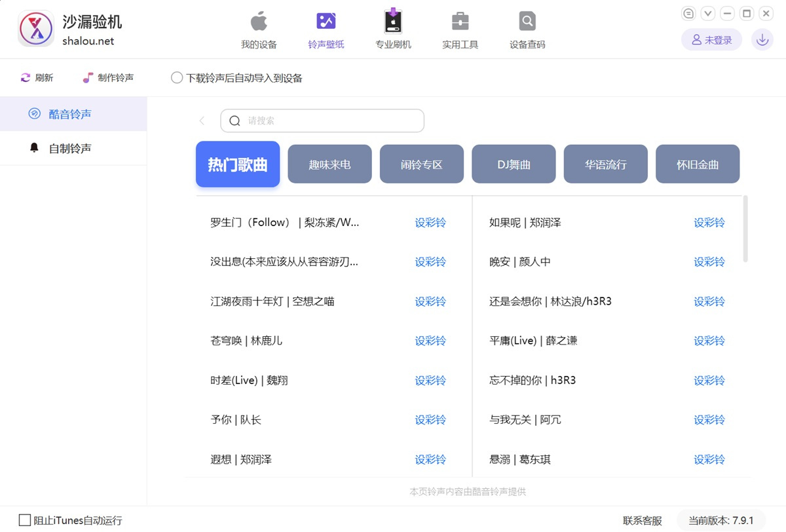Check the 阻止iTunes自动运行 checkbox
786x532 pixels.
(25, 520)
